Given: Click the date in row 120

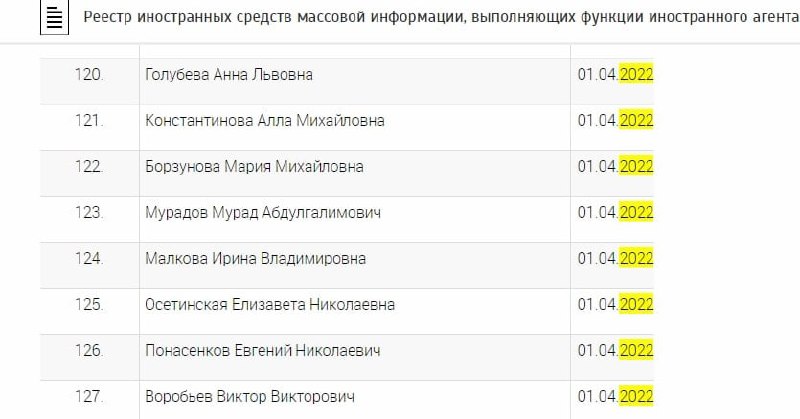Looking at the screenshot, I should pyautogui.click(x=615, y=75).
